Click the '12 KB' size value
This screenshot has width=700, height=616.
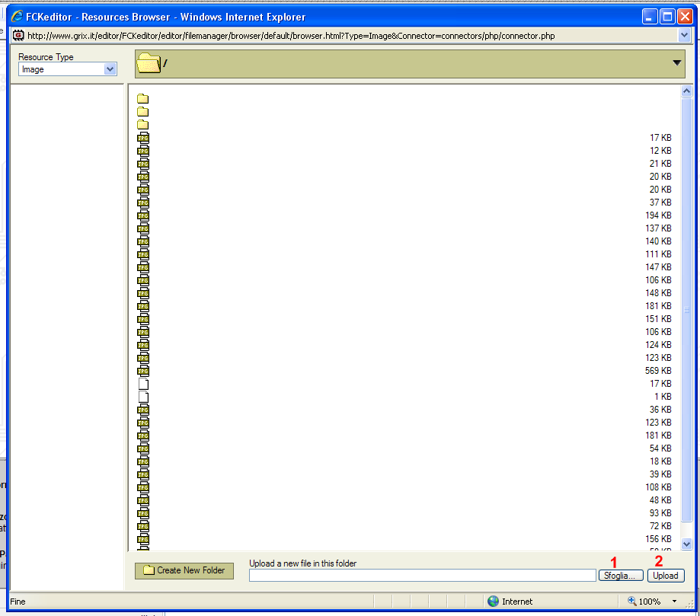(x=660, y=151)
